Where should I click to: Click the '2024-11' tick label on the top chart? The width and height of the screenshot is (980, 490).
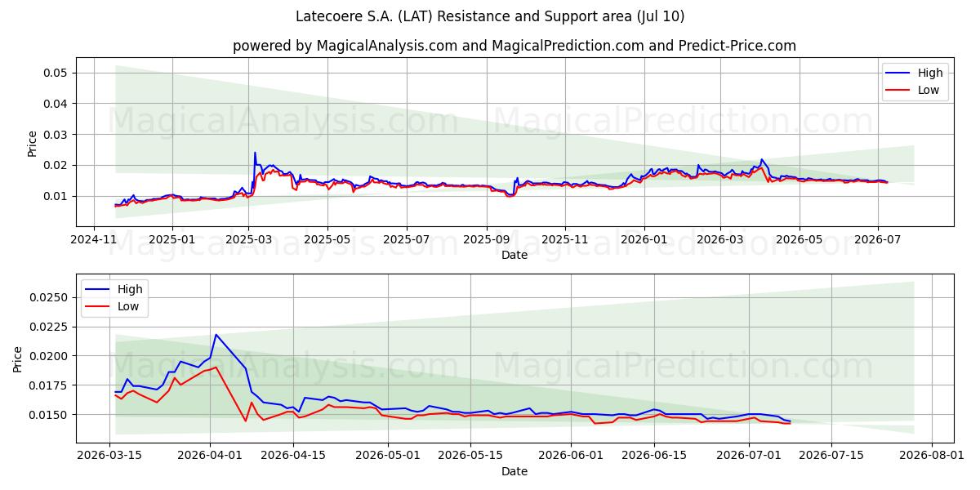coord(93,240)
